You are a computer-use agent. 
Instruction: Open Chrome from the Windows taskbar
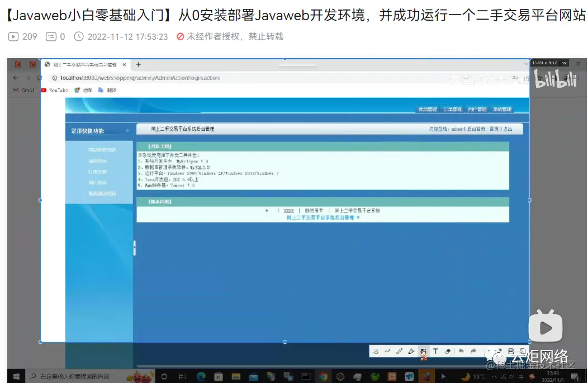pyautogui.click(x=324, y=376)
